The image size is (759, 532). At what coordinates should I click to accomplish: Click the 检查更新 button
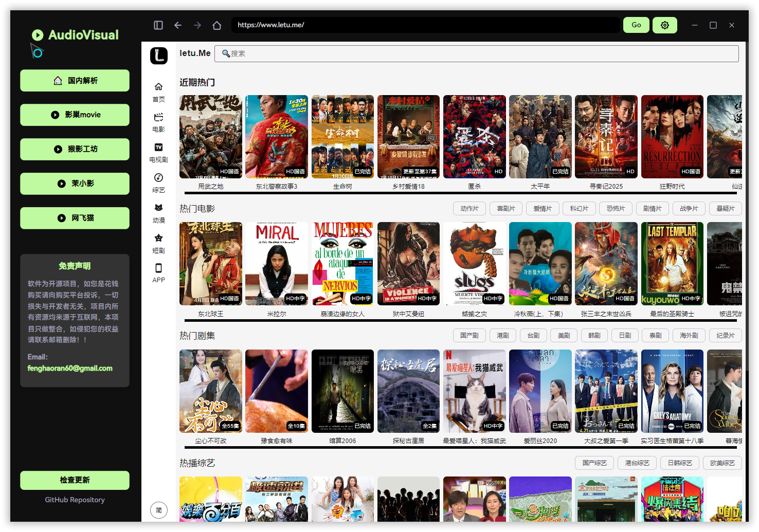tap(75, 480)
